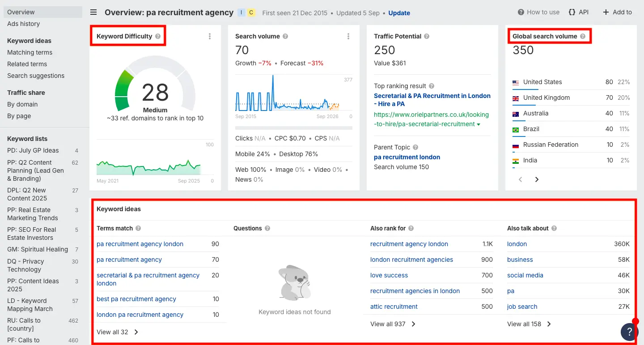Open PP: Content Ideas 2025 keyword list
This screenshot has width=644, height=345.
tap(33, 285)
